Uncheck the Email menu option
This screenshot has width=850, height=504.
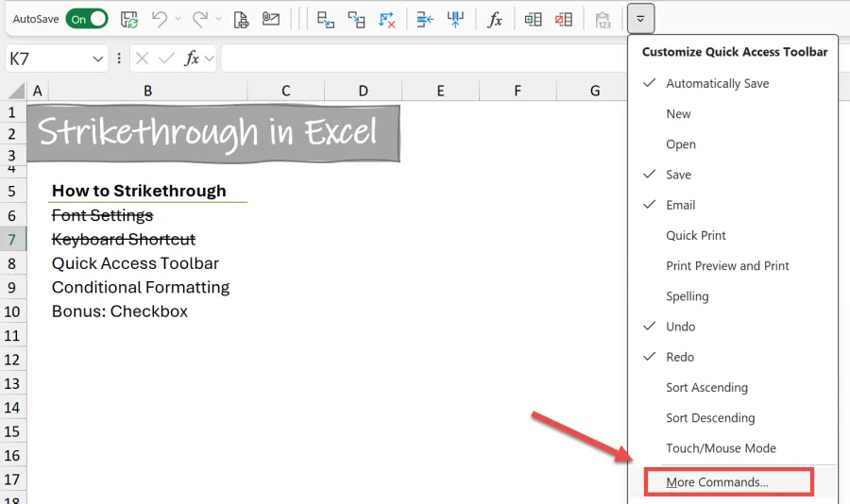[680, 206]
